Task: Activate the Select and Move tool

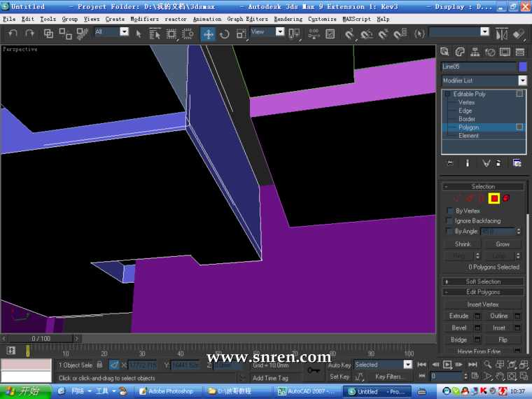Action: [x=208, y=34]
